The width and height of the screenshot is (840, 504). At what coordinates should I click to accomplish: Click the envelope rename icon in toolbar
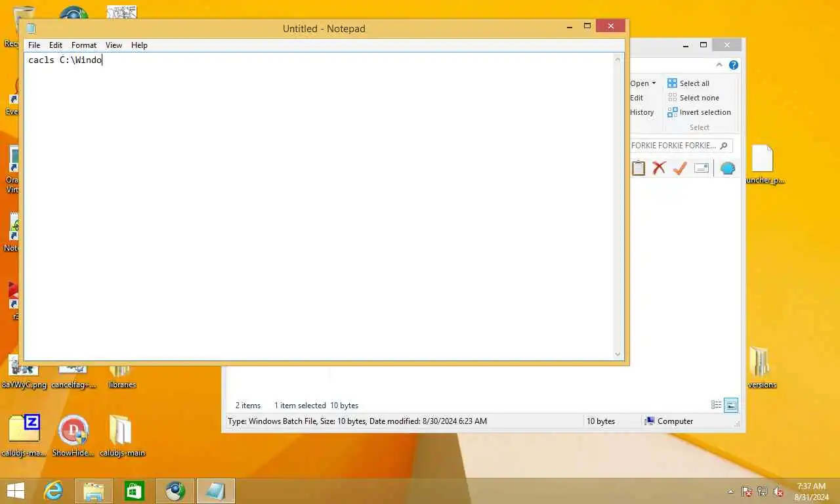[x=702, y=168]
